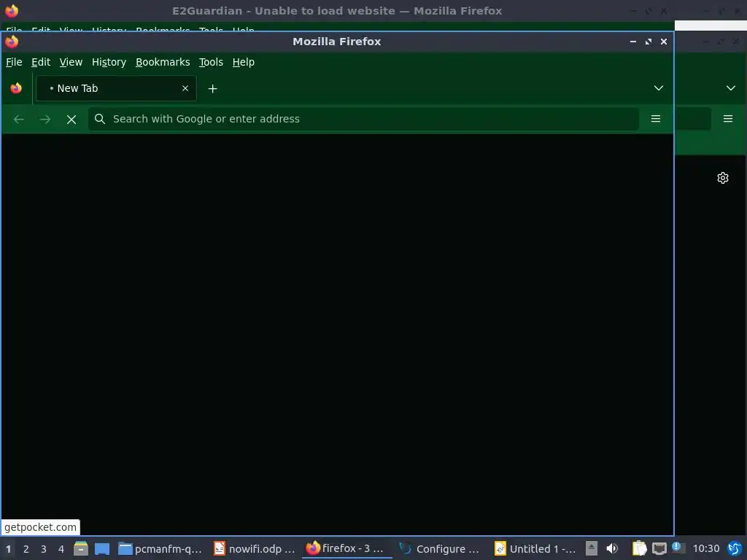Click the Firefox View icon beside tabs
This screenshot has height=560, width=747.
16,88
